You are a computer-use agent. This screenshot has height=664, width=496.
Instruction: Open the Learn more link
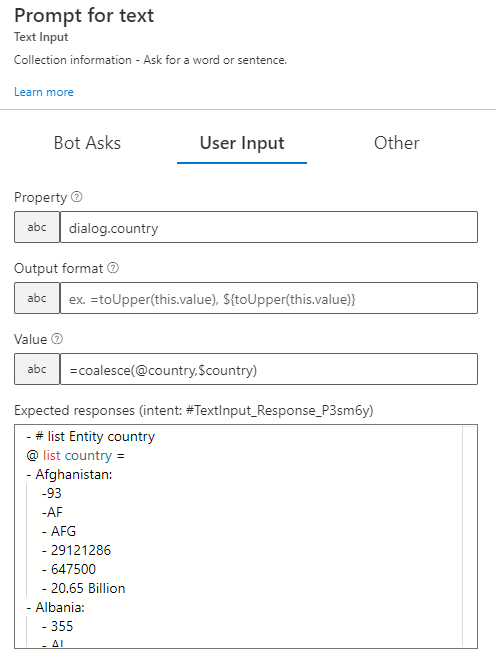44,92
